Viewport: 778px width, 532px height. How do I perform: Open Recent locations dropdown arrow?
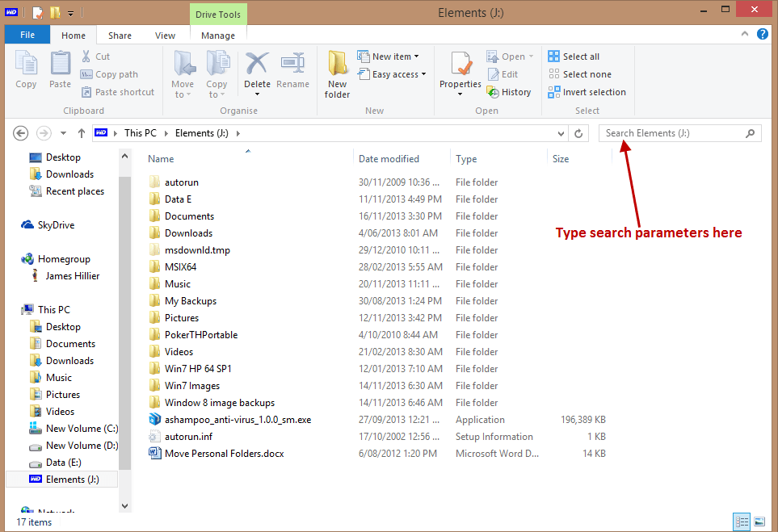(63, 133)
